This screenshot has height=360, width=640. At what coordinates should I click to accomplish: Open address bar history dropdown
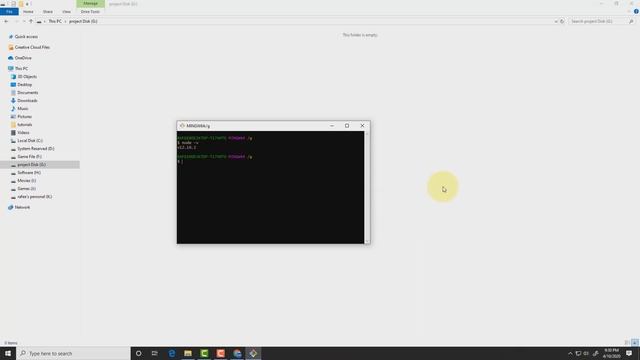coord(556,21)
